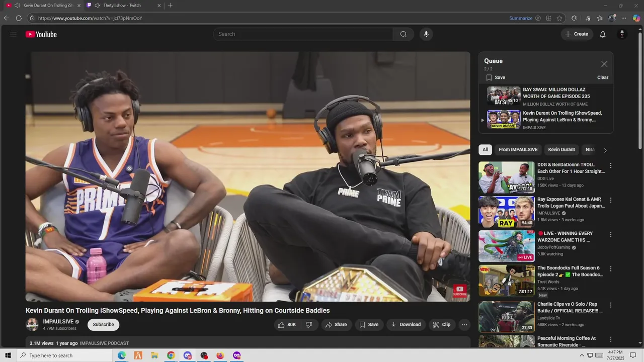Screen dimensions: 644x362
Task: Open options for LIVE Warzone video
Action: point(611,234)
